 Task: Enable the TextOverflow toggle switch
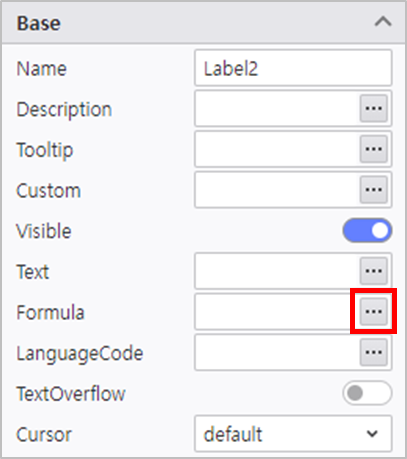367,393
